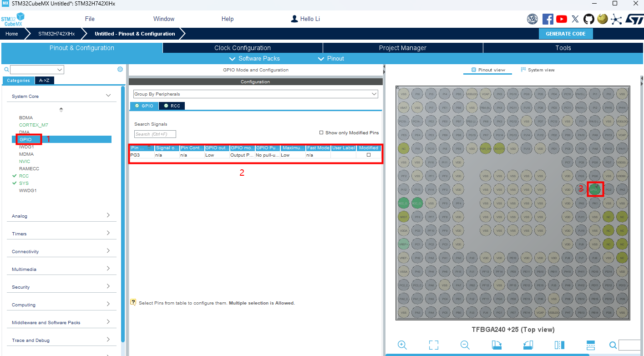The height and width of the screenshot is (356, 644).
Task: Open the Help menu
Action: [x=228, y=19]
